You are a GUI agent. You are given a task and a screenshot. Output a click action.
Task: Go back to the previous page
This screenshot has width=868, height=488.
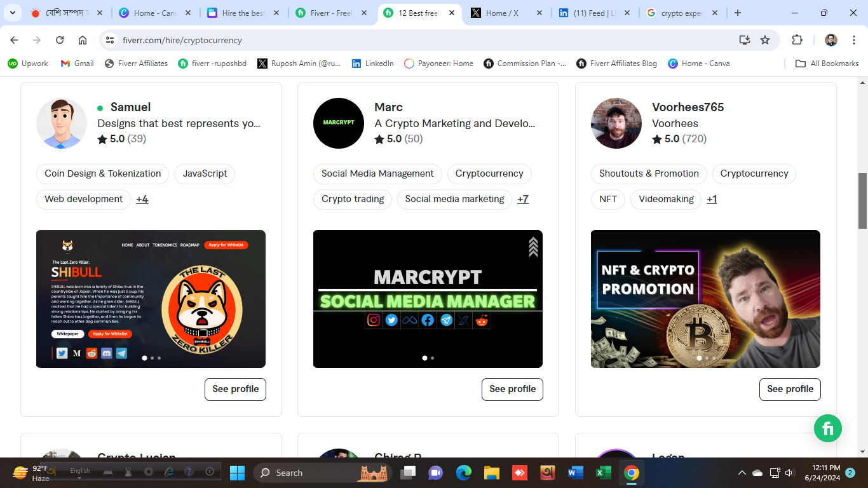tap(14, 40)
